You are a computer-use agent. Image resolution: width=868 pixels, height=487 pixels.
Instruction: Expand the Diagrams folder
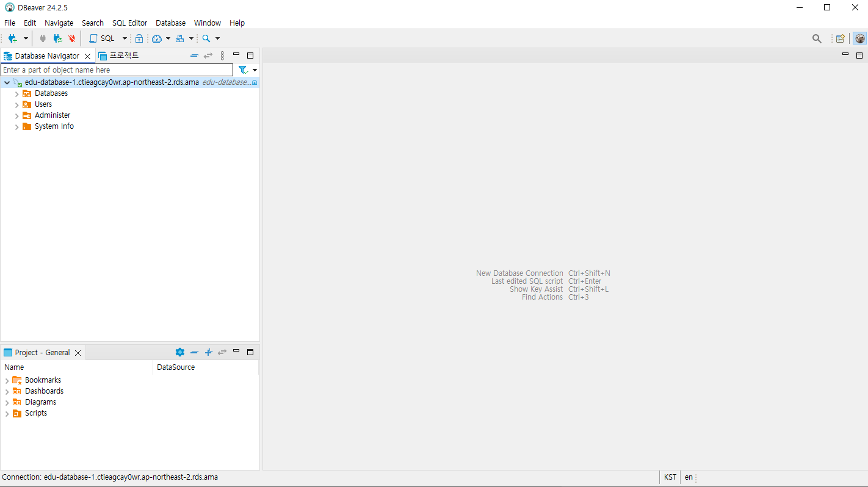[x=7, y=402]
